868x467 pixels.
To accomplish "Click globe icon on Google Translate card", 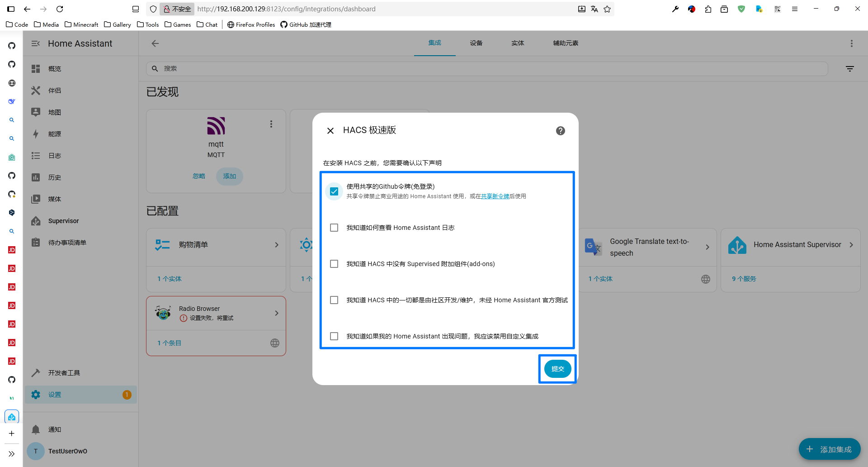I will [706, 279].
